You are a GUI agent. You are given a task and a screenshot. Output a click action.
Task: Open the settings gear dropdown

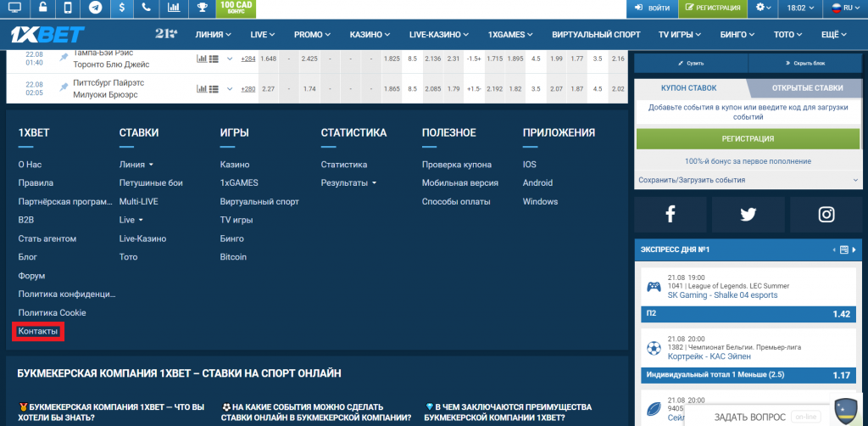pos(763,8)
